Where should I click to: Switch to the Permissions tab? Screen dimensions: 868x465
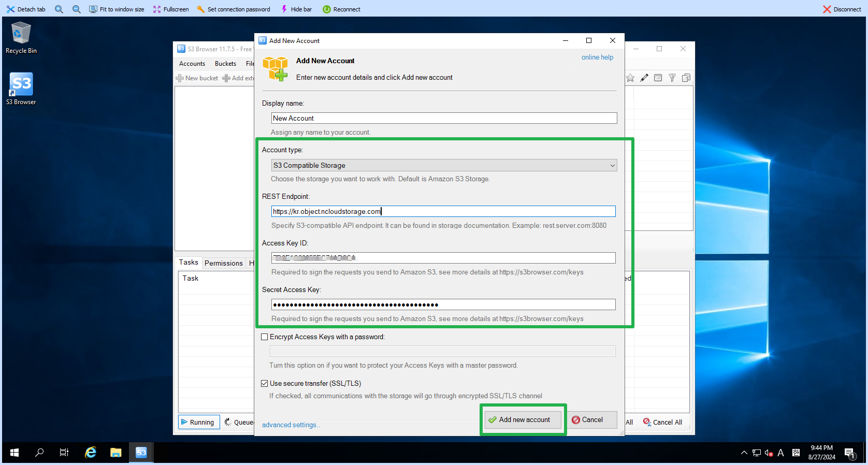pyautogui.click(x=223, y=263)
